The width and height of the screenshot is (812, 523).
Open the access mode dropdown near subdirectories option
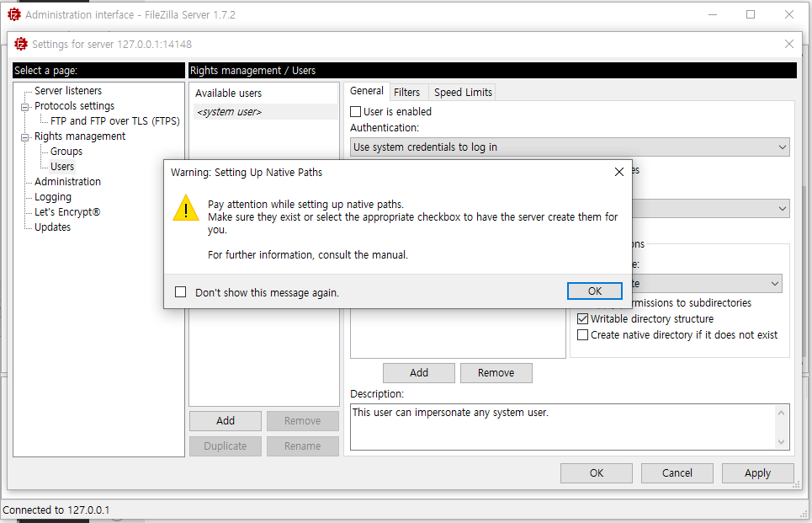(707, 284)
